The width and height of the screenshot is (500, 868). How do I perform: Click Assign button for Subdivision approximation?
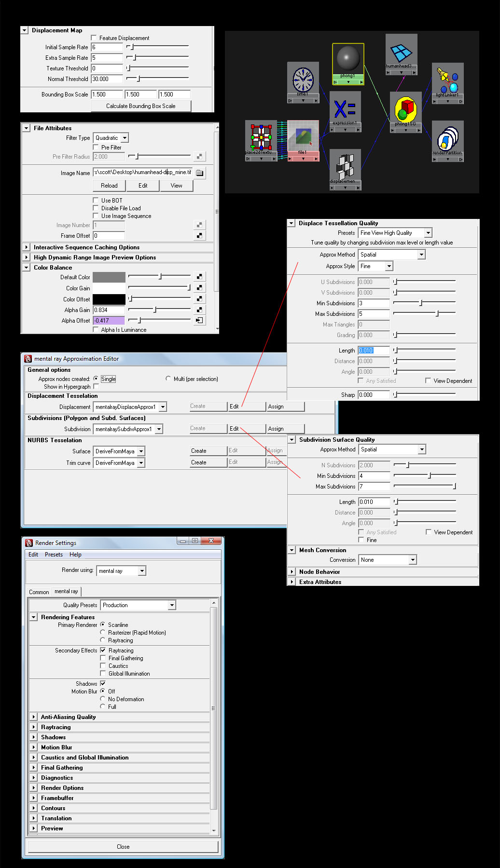coord(286,429)
